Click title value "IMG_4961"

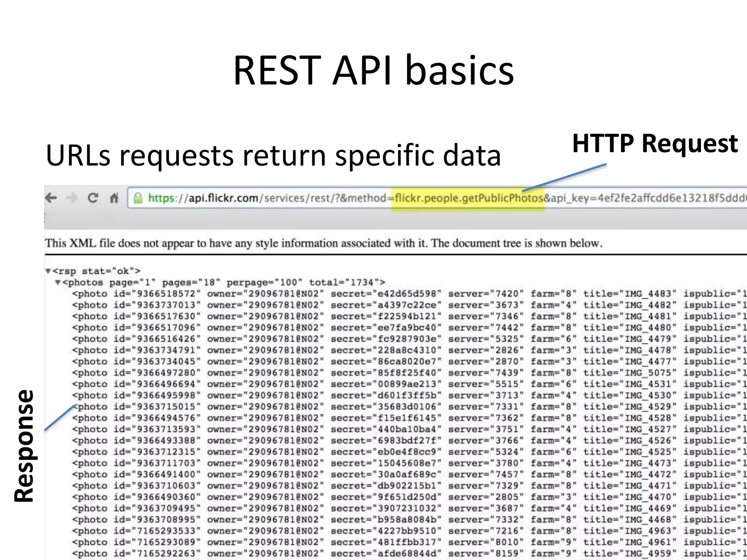648,542
